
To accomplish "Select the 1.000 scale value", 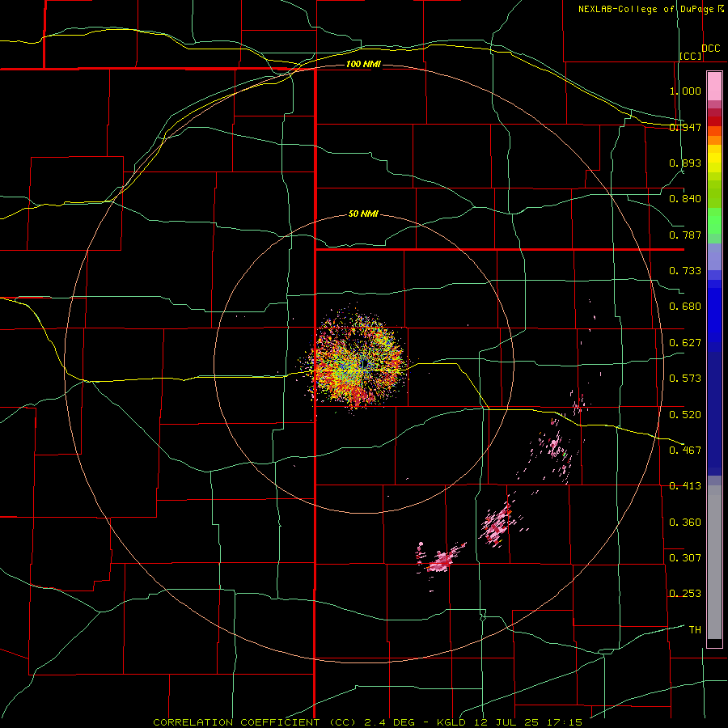I will [685, 91].
